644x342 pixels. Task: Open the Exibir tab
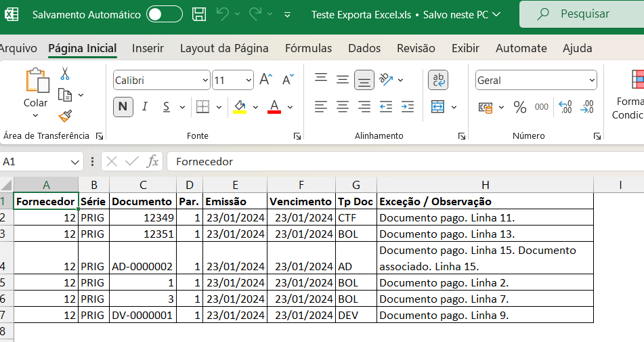point(466,49)
